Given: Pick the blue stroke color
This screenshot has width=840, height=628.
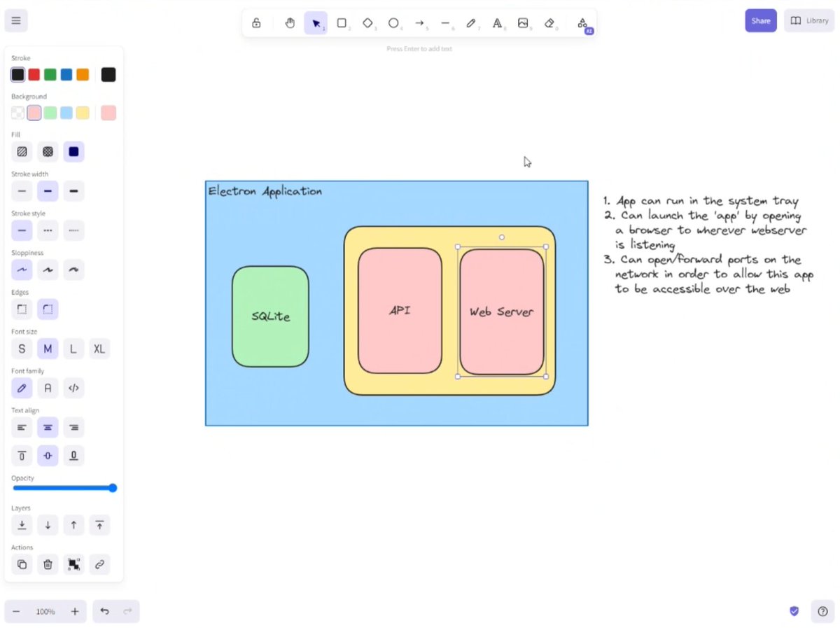Looking at the screenshot, I should [x=66, y=75].
